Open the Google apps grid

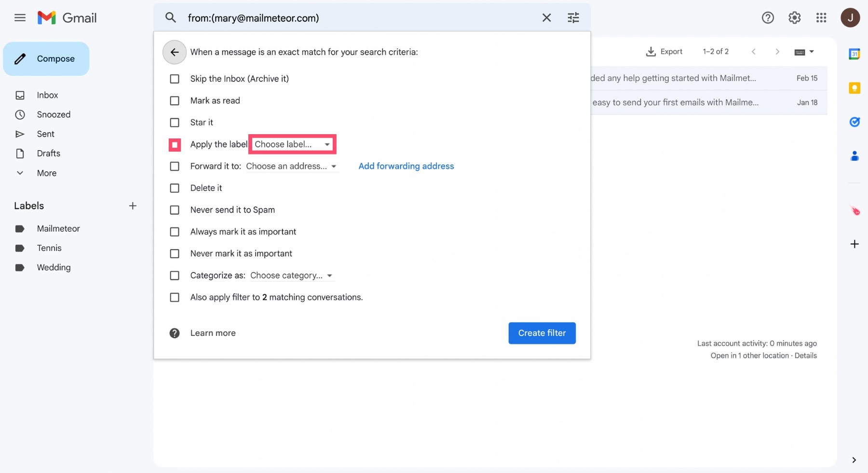pos(821,18)
